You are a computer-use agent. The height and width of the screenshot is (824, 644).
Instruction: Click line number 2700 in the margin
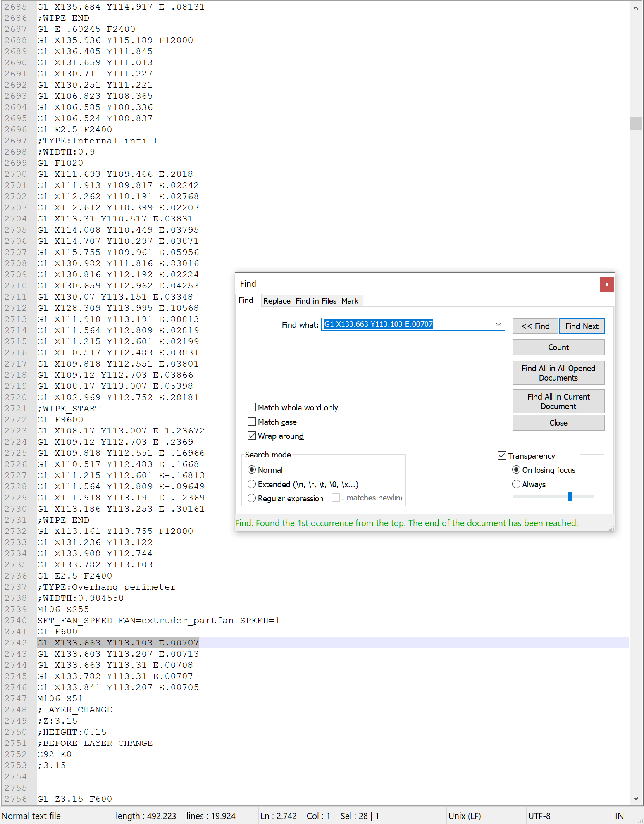coord(16,174)
